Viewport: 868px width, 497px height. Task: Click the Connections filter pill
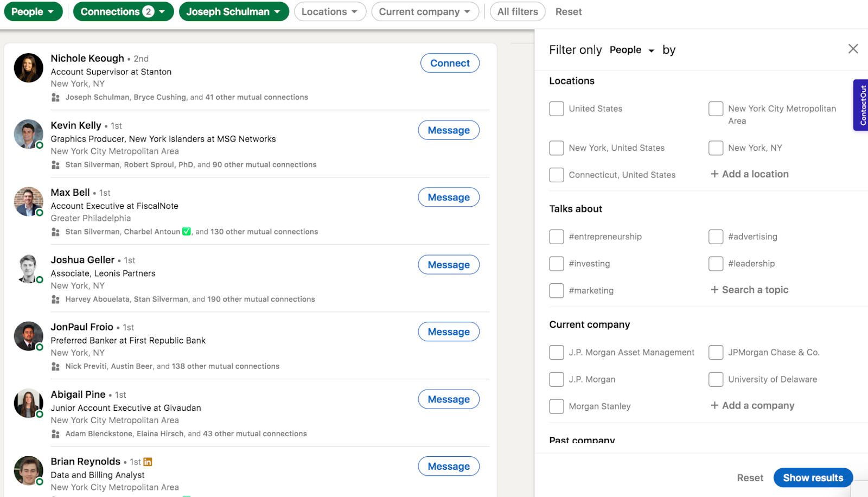pyautogui.click(x=123, y=11)
